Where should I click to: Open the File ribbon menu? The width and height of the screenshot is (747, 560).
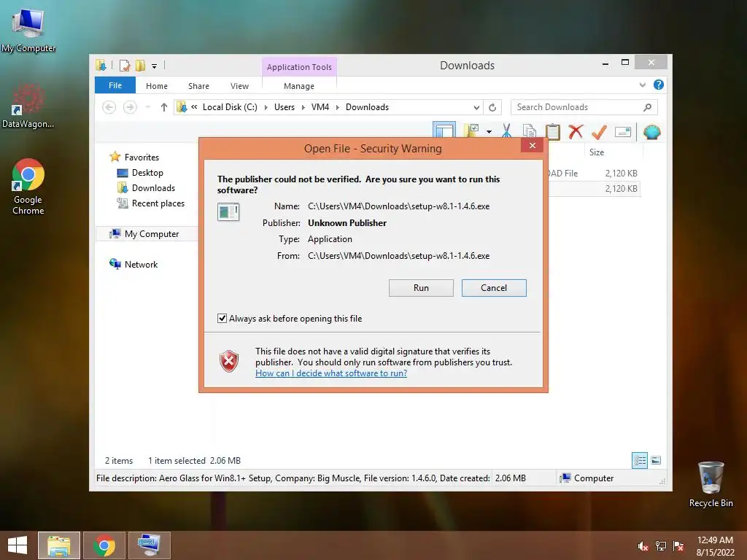coord(115,85)
